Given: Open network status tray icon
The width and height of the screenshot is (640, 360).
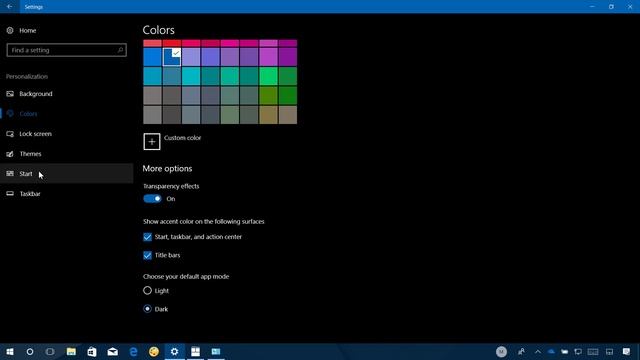Looking at the screenshot, I should coord(578,351).
